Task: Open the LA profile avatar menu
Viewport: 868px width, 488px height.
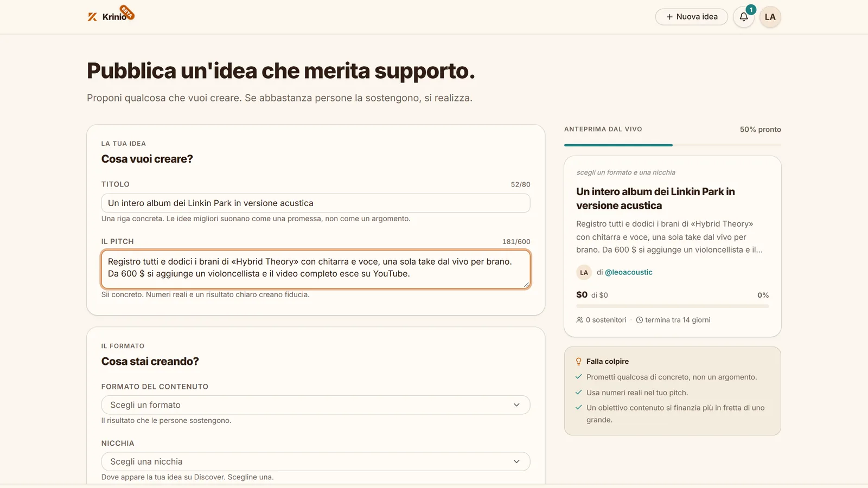Action: click(x=770, y=17)
